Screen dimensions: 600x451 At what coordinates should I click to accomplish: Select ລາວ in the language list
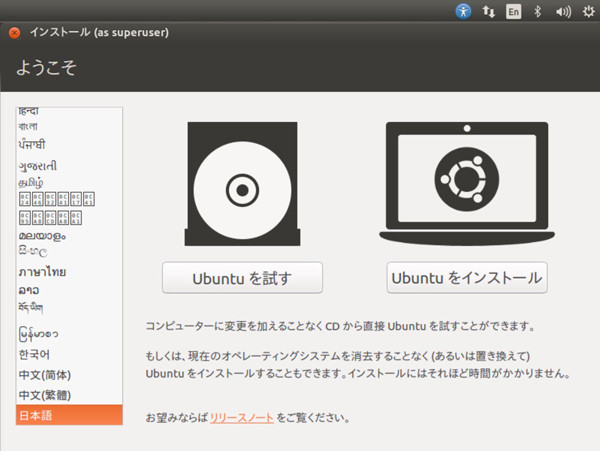point(69,290)
